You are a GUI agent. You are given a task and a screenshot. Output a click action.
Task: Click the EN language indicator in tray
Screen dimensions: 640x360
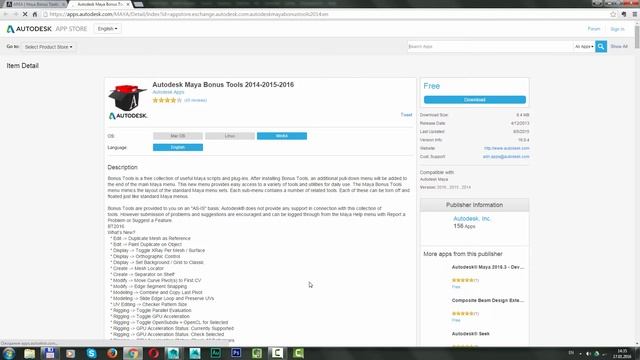coord(571,353)
